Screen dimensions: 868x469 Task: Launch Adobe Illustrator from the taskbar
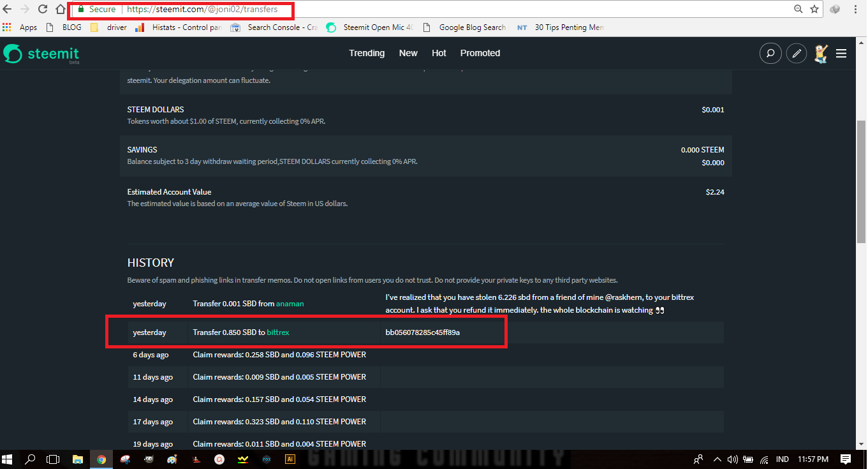(x=290, y=459)
